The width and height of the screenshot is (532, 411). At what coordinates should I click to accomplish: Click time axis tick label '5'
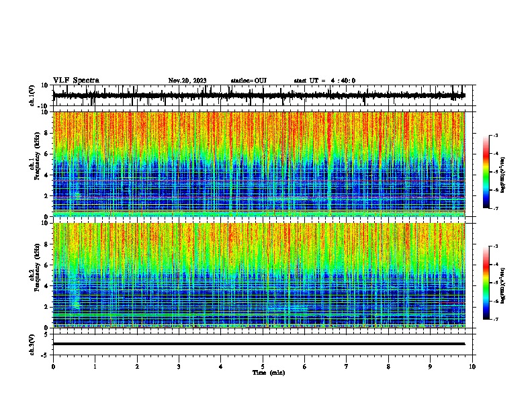click(x=263, y=367)
